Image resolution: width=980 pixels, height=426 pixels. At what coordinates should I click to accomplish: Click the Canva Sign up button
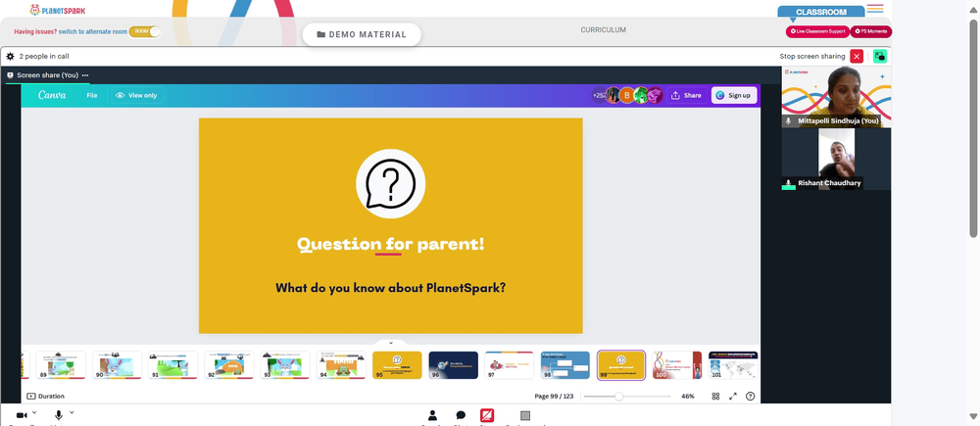click(734, 96)
